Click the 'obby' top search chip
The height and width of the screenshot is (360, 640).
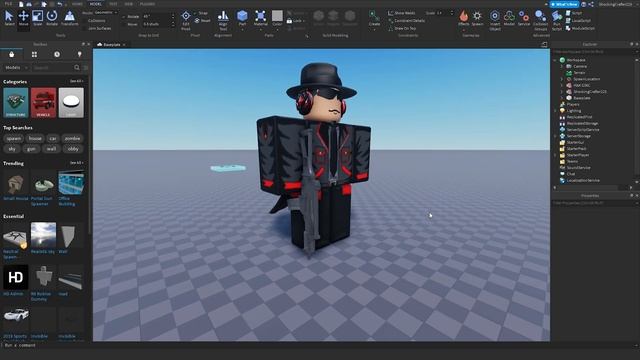pos(73,149)
